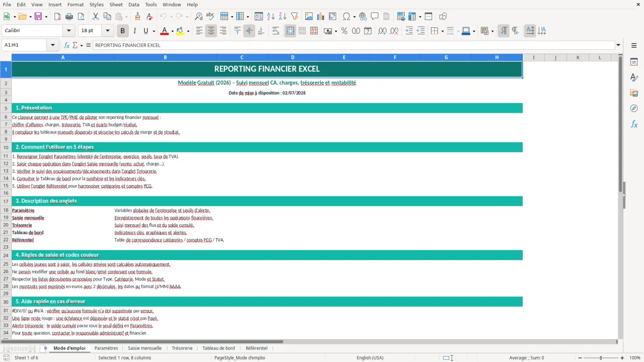Open the font color dropdown arrow
The height and width of the screenshot is (362, 644).
click(x=172, y=31)
